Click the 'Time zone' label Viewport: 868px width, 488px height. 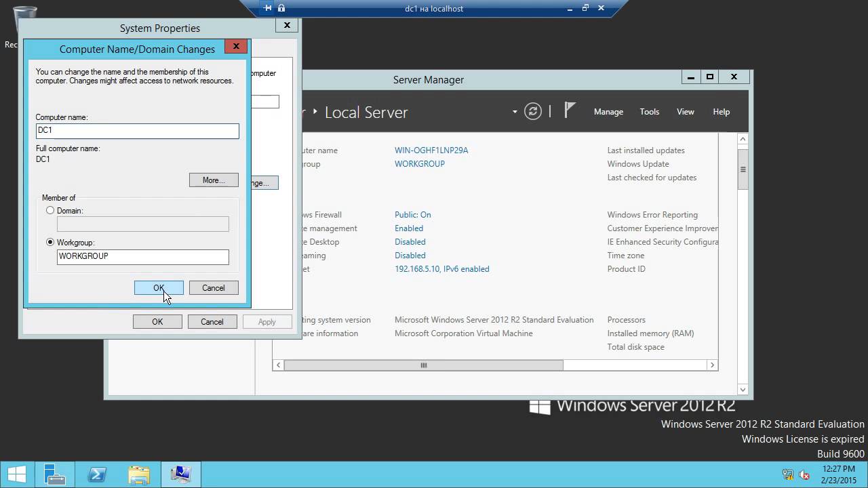click(626, 256)
